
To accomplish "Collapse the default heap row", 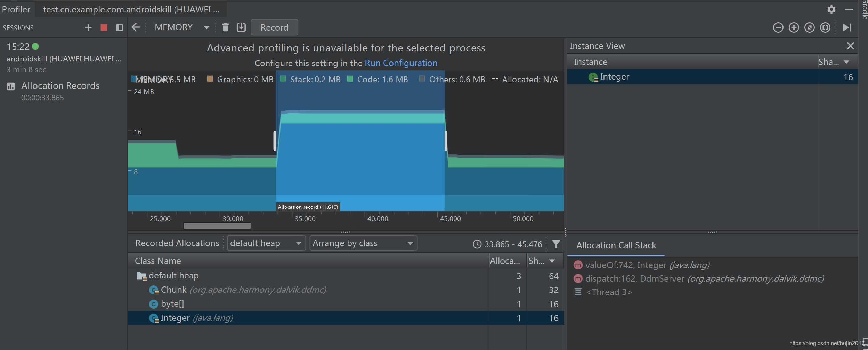I will [346, 276].
